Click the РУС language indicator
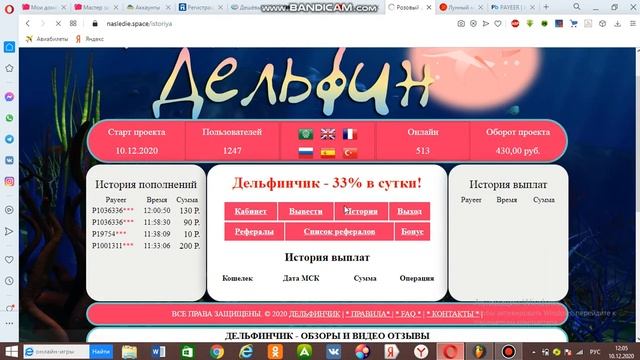 click(595, 351)
